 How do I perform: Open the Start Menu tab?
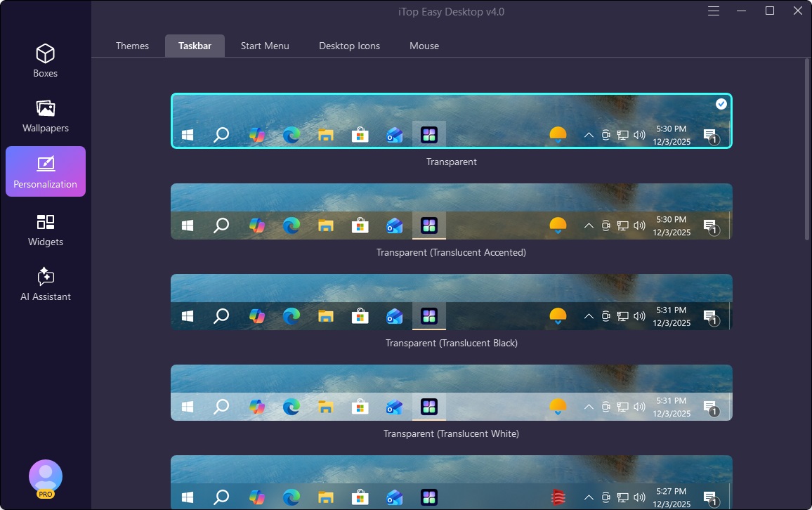click(x=265, y=46)
